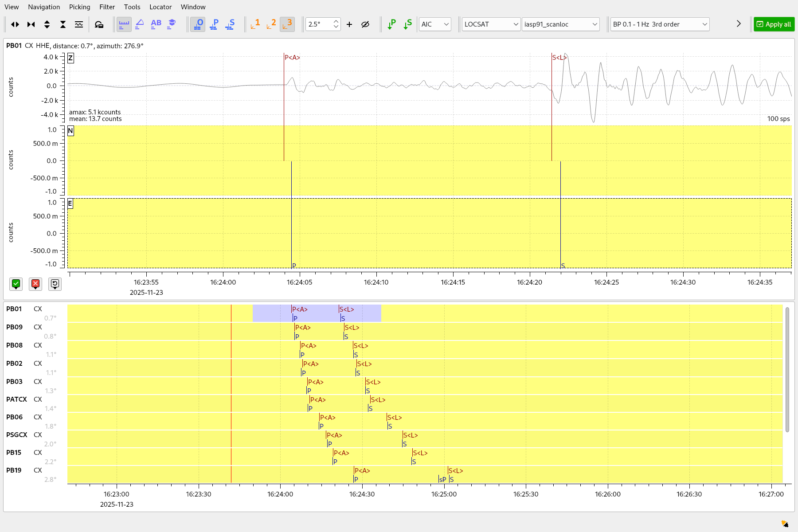Select the orange component 1 icon

(x=255, y=24)
